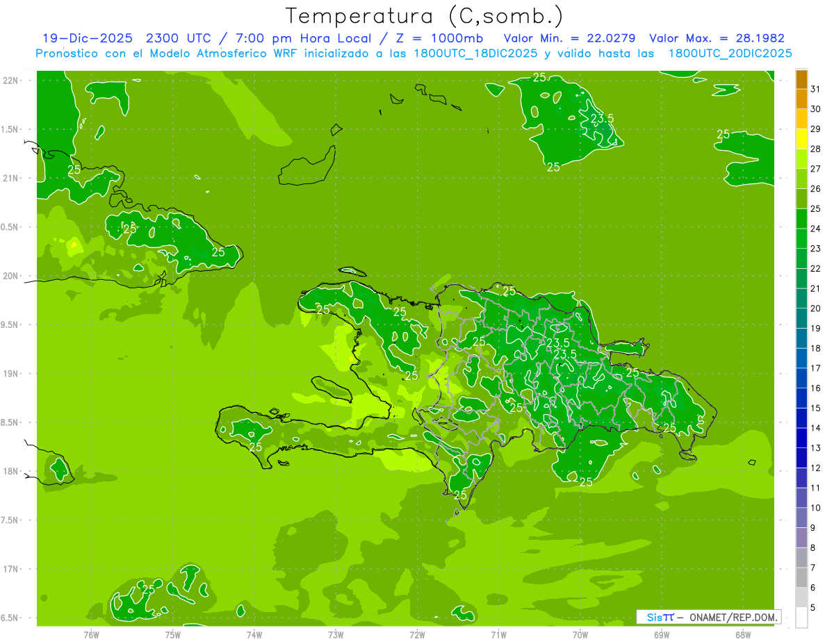Click the Temperatura (C,somb.) title
834x644 pixels.
(x=425, y=16)
